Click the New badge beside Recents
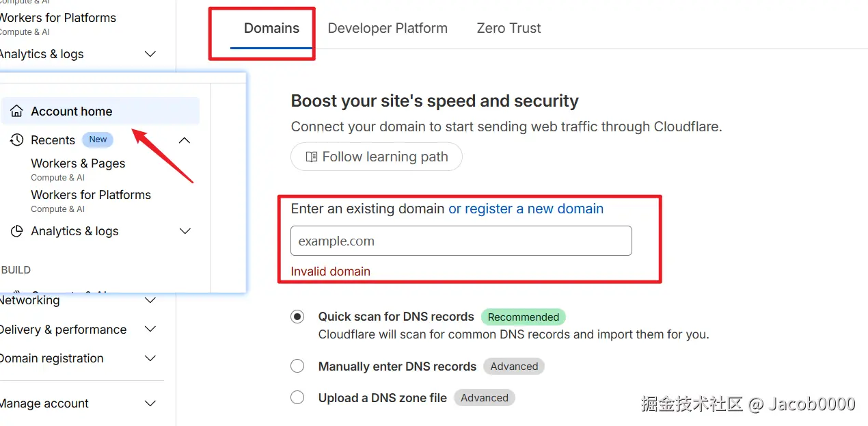This screenshot has height=426, width=868. (x=98, y=139)
